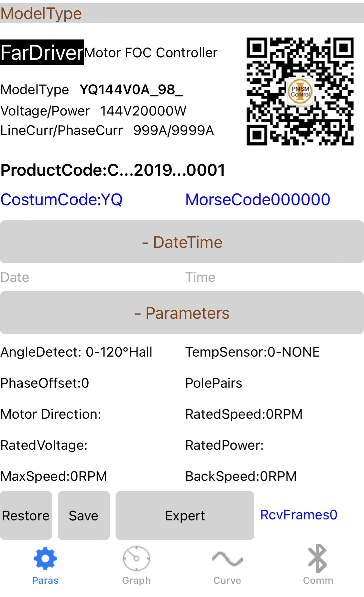
Task: Collapse the Parameters section
Action: coord(182,313)
